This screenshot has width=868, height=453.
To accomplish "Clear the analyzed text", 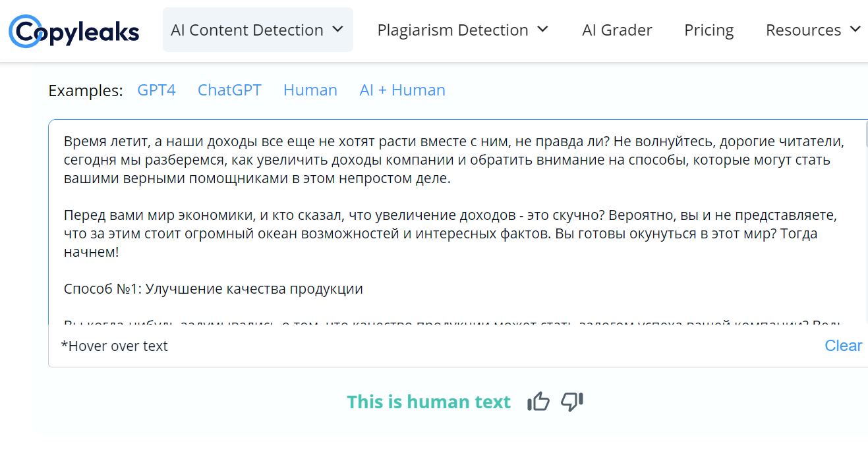I will [843, 345].
